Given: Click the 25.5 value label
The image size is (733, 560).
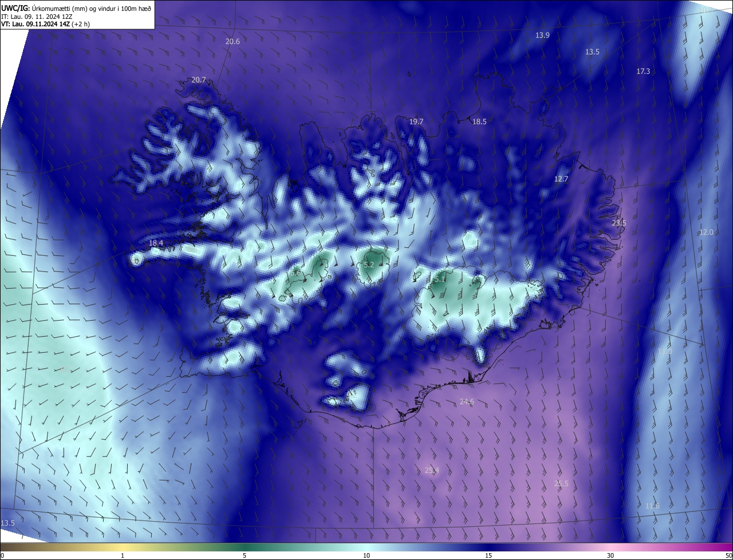Looking at the screenshot, I should coord(561,483).
